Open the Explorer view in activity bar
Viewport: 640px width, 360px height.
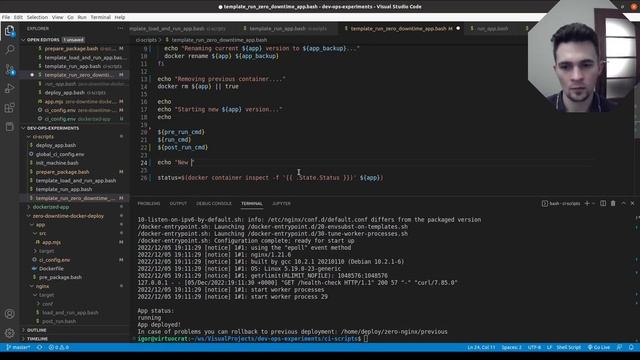pos(9,31)
